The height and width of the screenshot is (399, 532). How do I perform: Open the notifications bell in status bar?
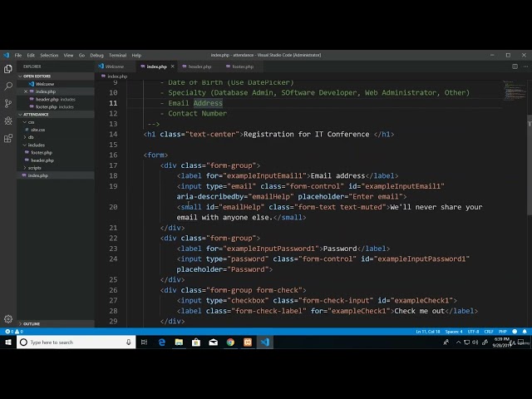pyautogui.click(x=525, y=332)
